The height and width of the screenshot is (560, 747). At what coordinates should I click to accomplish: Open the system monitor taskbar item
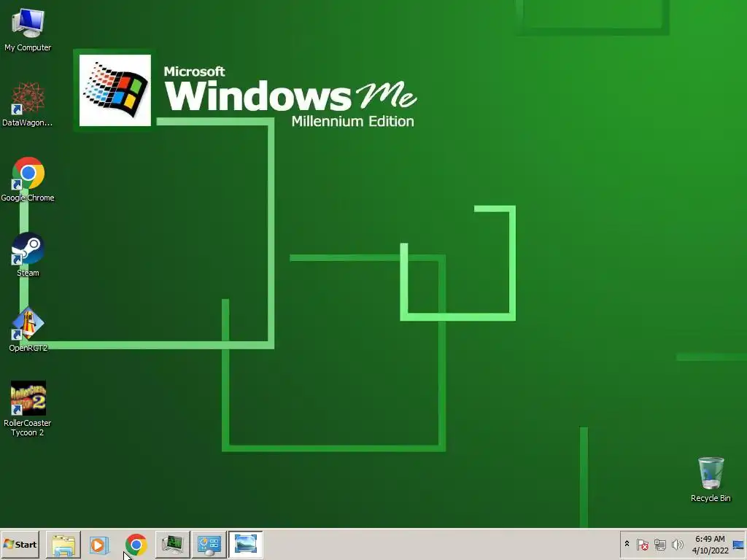pos(172,544)
